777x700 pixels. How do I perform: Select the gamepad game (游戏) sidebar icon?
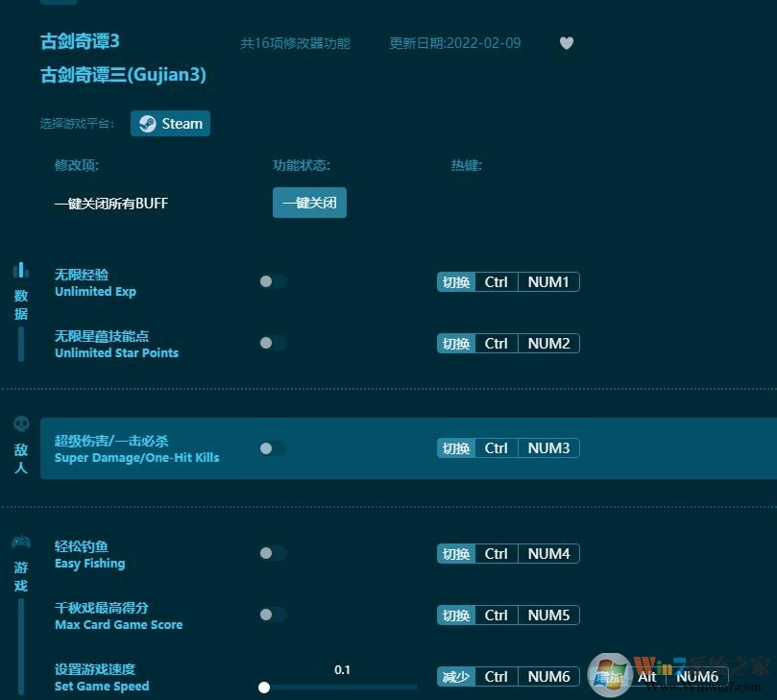coord(21,541)
